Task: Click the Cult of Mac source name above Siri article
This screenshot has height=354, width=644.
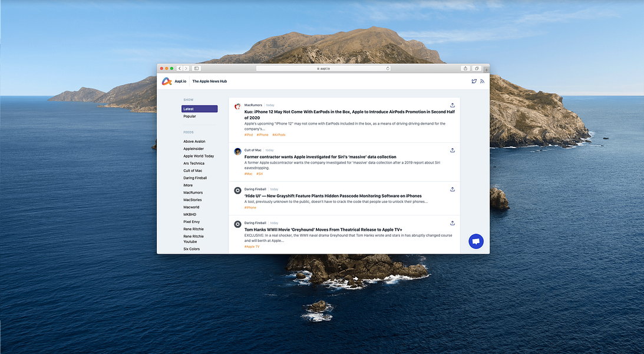Action: point(253,150)
